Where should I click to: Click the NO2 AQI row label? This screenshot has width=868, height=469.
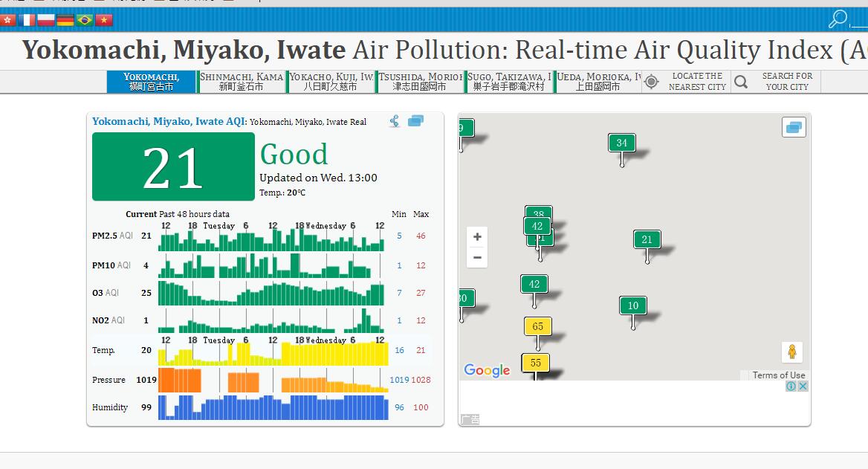[x=108, y=320]
